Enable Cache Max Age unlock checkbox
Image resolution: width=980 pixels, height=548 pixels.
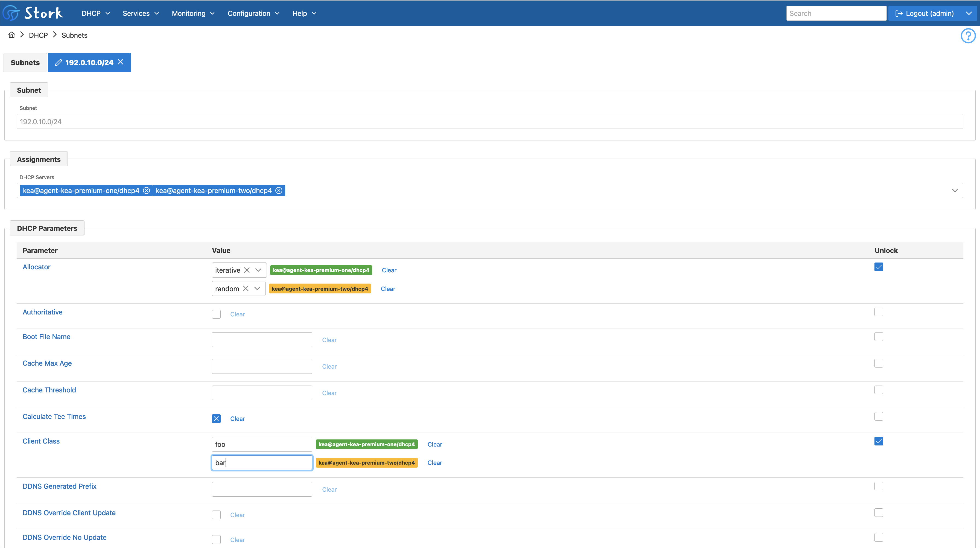click(879, 363)
